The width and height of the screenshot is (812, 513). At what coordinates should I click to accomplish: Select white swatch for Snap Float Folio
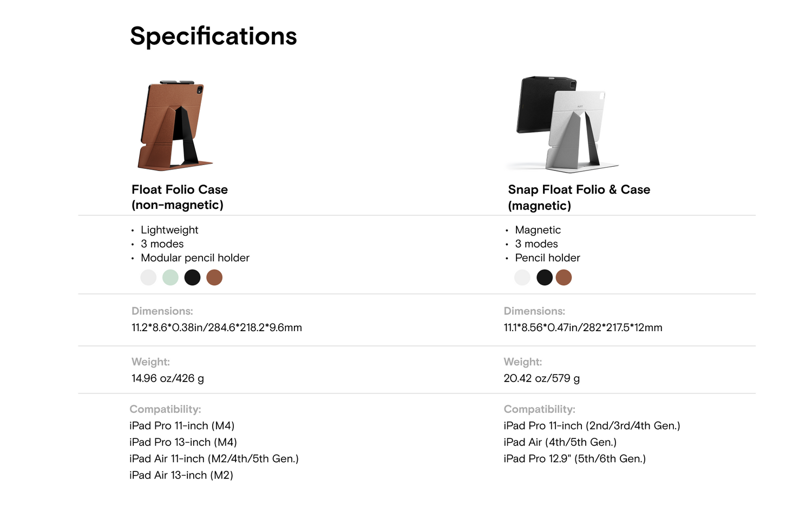[x=522, y=278]
